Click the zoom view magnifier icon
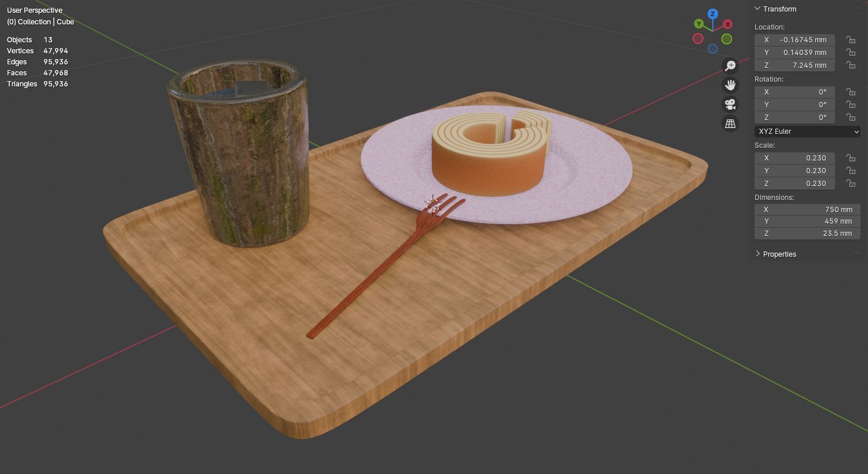The height and width of the screenshot is (474, 868). point(730,65)
